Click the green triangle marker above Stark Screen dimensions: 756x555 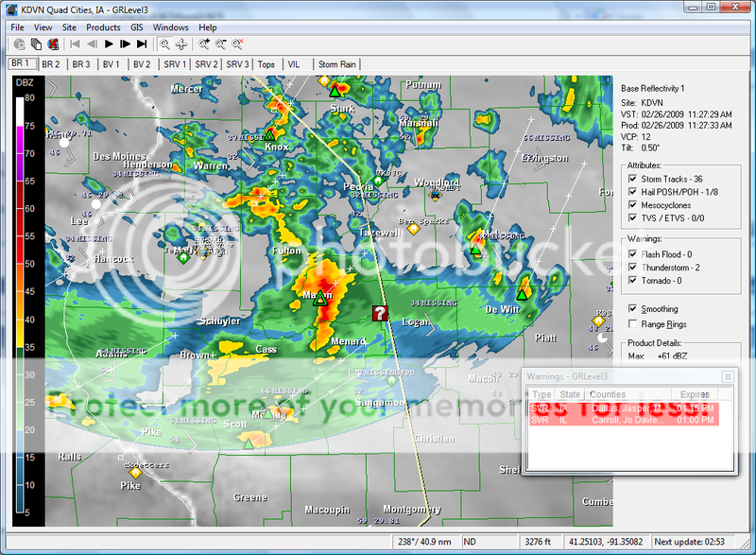coord(335,90)
